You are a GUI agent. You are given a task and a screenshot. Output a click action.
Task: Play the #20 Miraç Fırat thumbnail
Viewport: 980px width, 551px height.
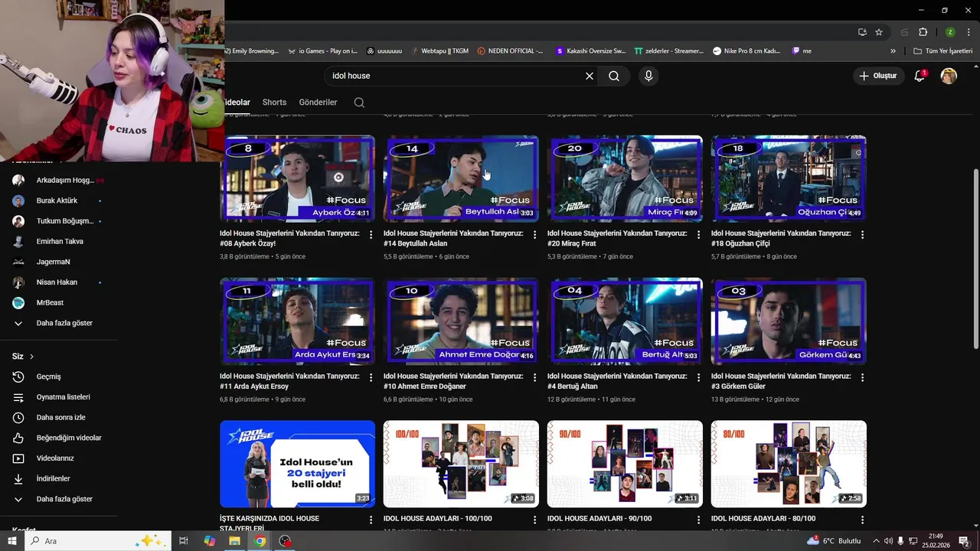tap(626, 178)
